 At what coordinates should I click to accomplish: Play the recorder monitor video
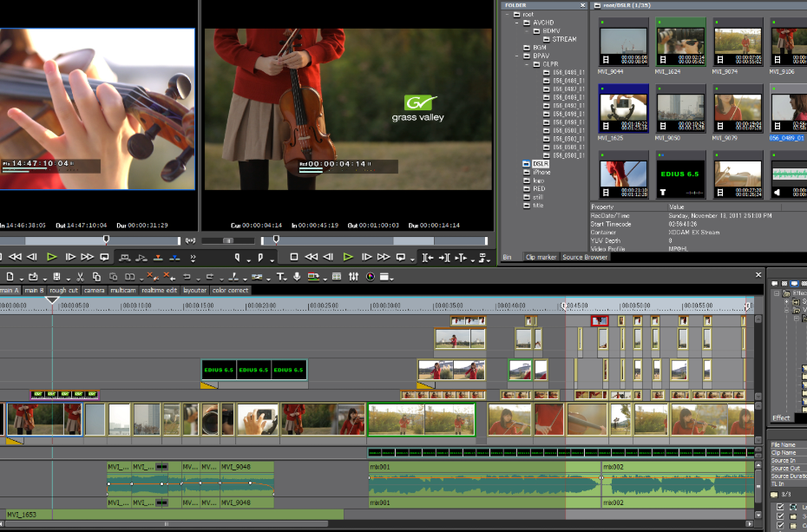pos(348,257)
